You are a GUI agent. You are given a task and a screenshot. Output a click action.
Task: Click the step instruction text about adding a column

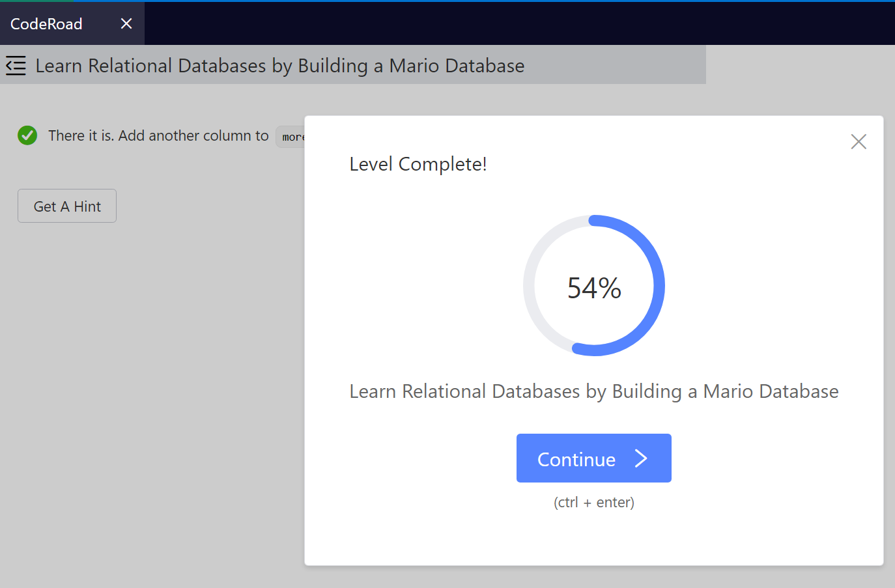click(x=158, y=135)
